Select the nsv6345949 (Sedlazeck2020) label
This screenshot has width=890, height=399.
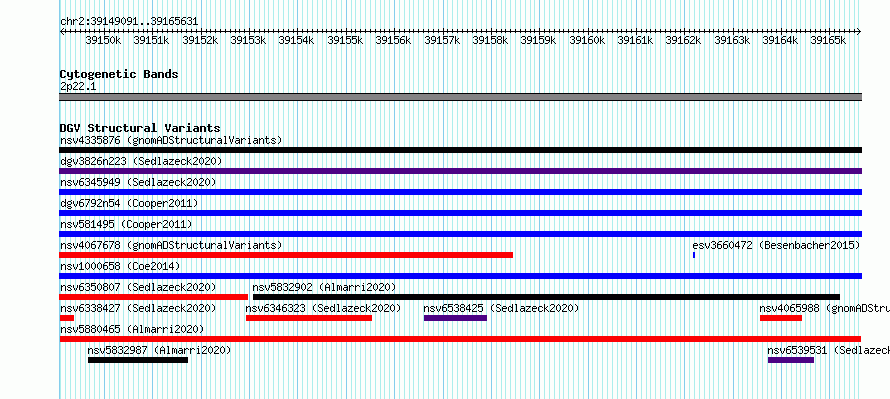click(x=138, y=182)
